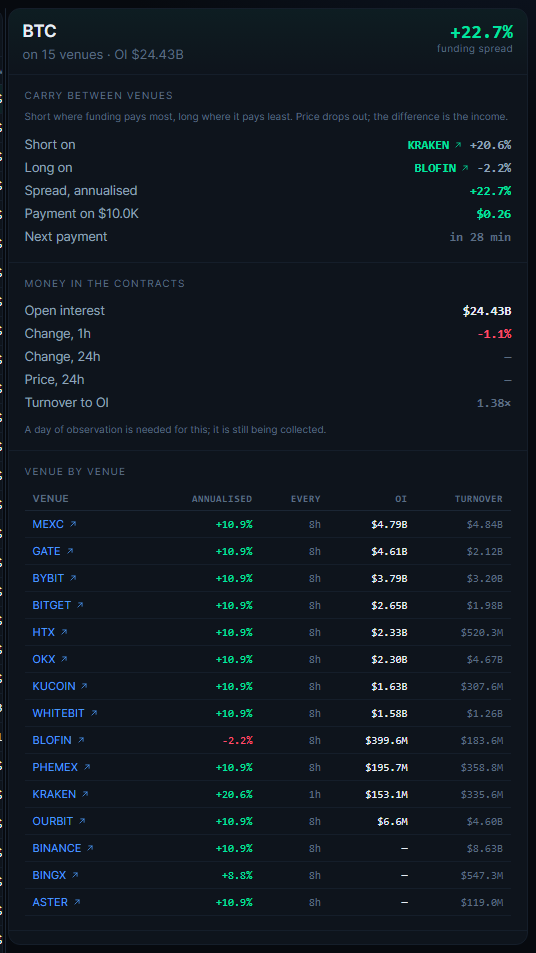536x953 pixels.
Task: Click the -1.1% one-hour change value
Action: pyautogui.click(x=494, y=334)
